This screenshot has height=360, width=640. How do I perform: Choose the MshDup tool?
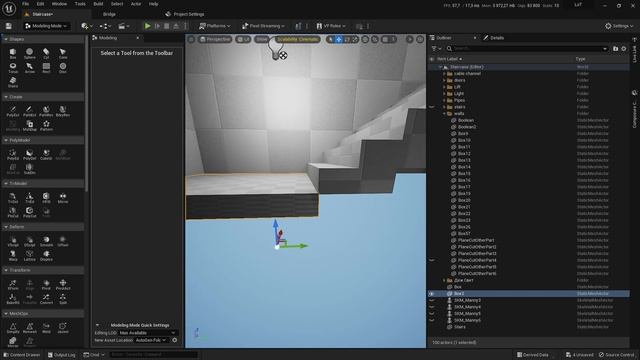coord(29,125)
